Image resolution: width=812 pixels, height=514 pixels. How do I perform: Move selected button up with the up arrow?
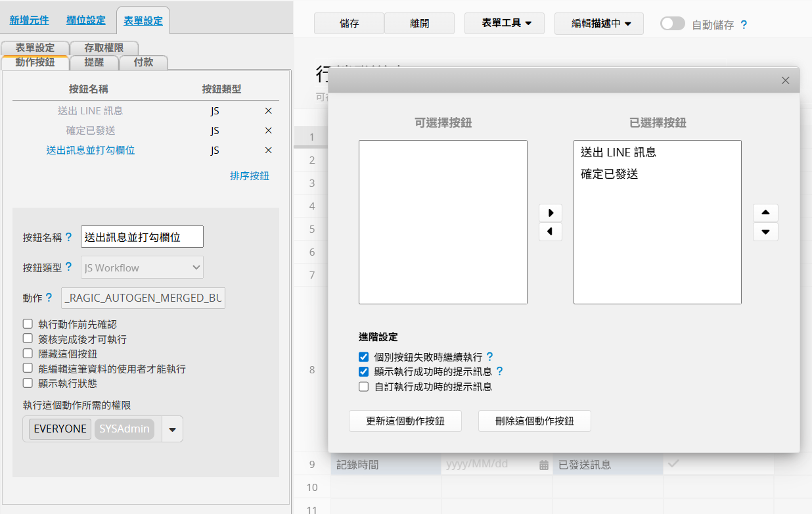point(765,213)
